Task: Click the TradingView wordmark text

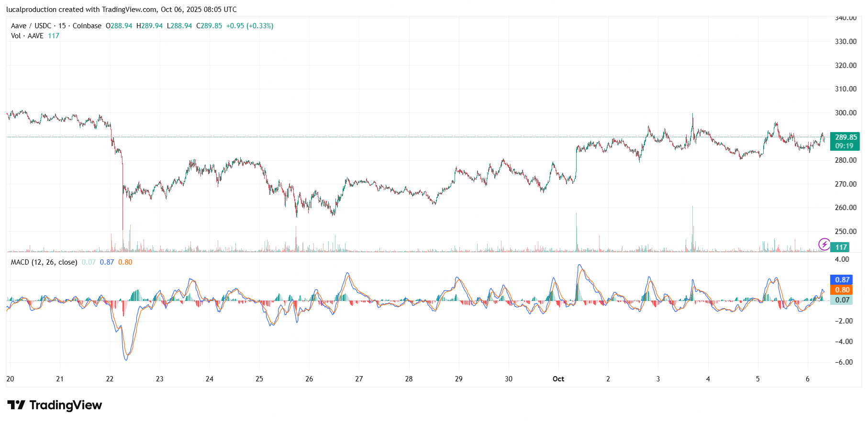Action: tap(66, 405)
